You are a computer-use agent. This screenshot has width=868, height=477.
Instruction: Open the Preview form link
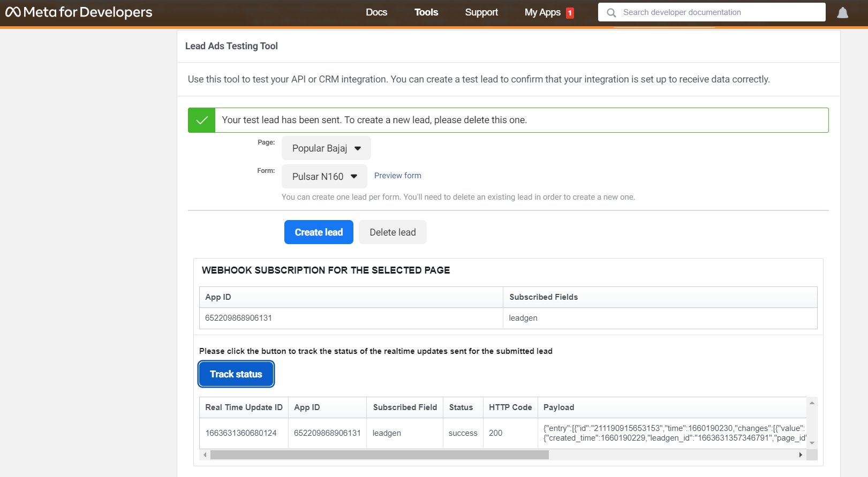coord(398,176)
